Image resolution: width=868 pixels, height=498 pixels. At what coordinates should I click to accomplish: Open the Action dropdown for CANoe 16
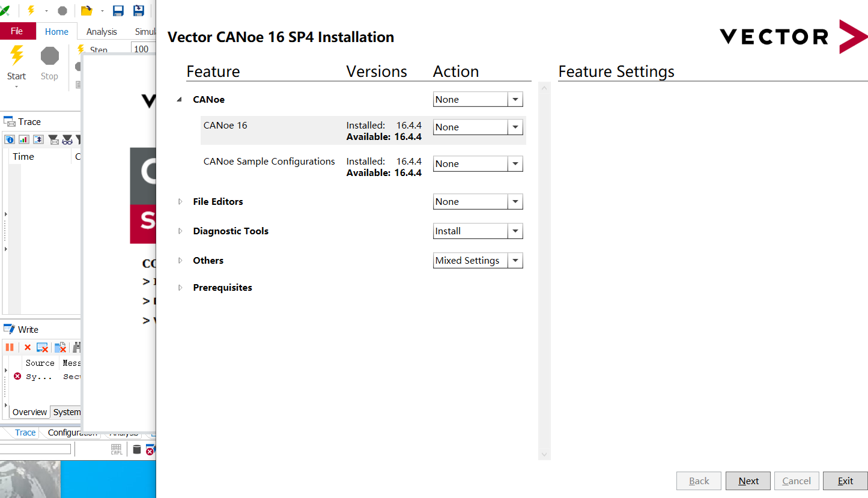(x=515, y=127)
